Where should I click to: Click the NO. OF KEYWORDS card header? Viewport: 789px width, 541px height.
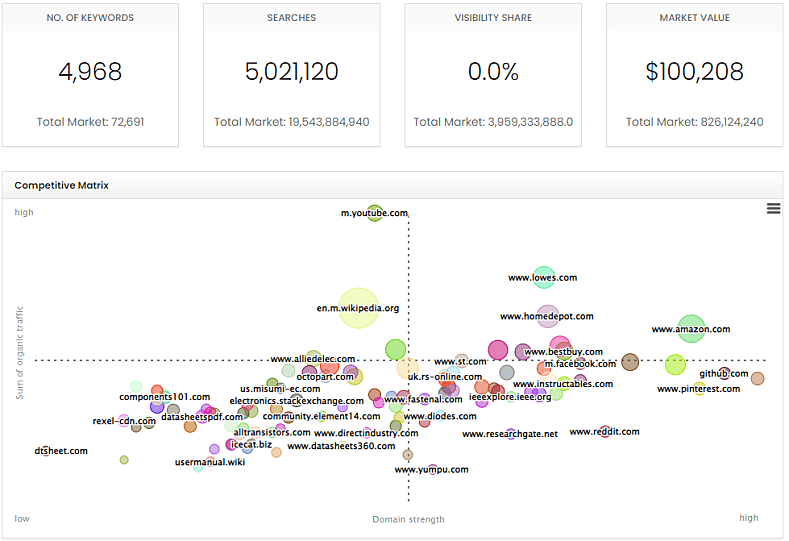pos(90,18)
